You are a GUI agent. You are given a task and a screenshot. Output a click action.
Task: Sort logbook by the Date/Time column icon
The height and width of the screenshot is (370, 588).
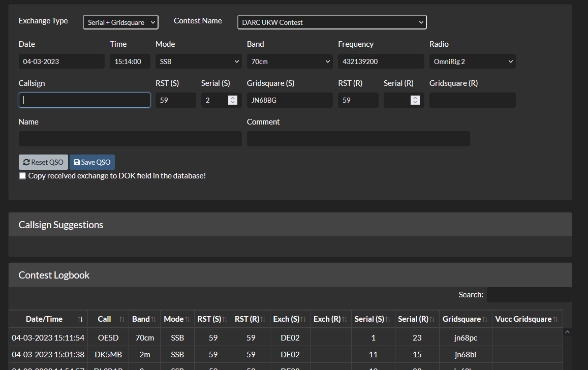(x=81, y=319)
